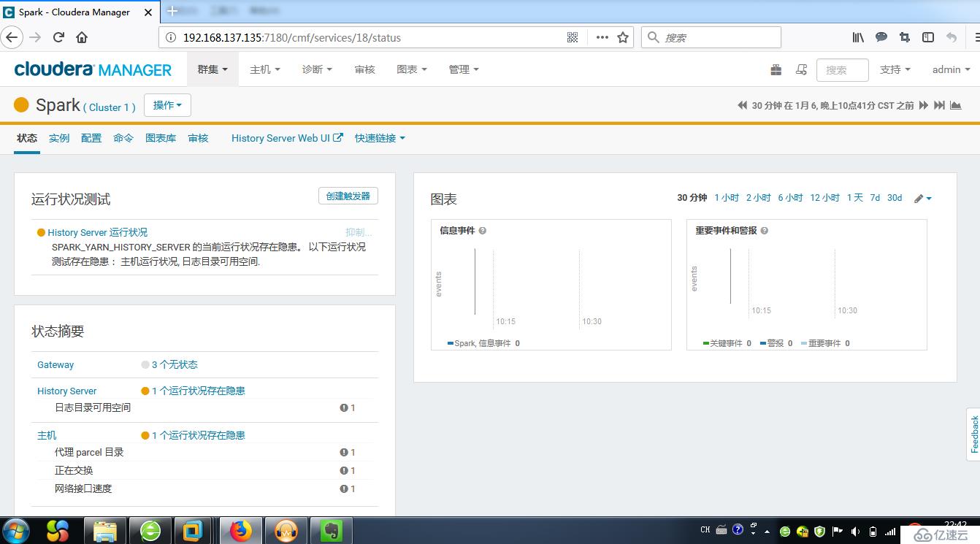Switch to the 实例 tab
Image resolution: width=980 pixels, height=544 pixels.
point(59,138)
